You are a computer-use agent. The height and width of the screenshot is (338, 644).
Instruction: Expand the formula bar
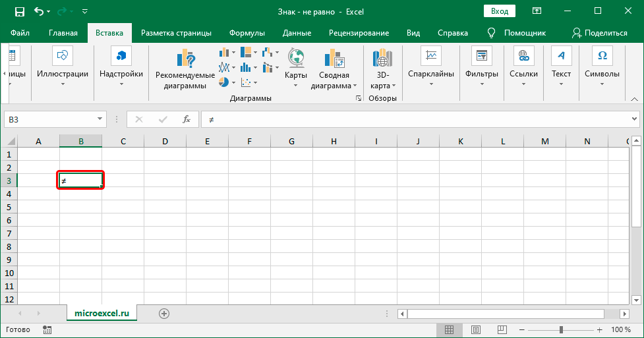point(634,119)
